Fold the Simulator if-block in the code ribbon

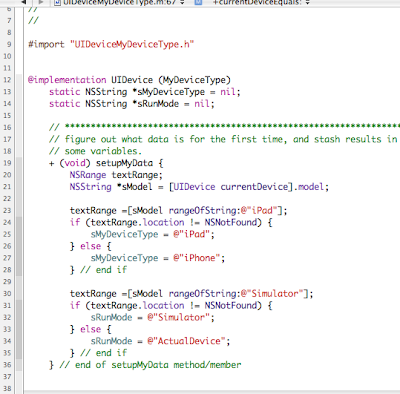pyautogui.click(x=19, y=329)
